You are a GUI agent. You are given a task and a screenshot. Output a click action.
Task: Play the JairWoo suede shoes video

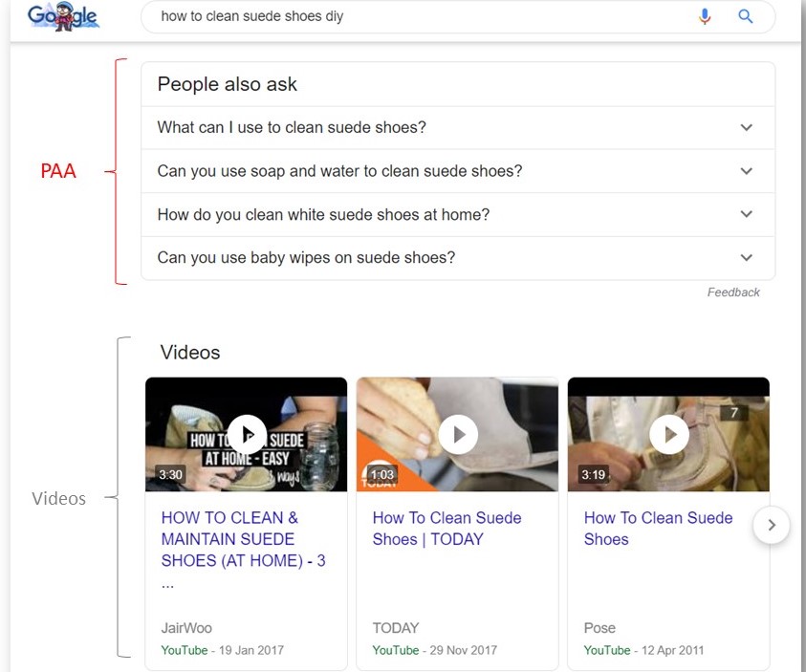point(247,434)
